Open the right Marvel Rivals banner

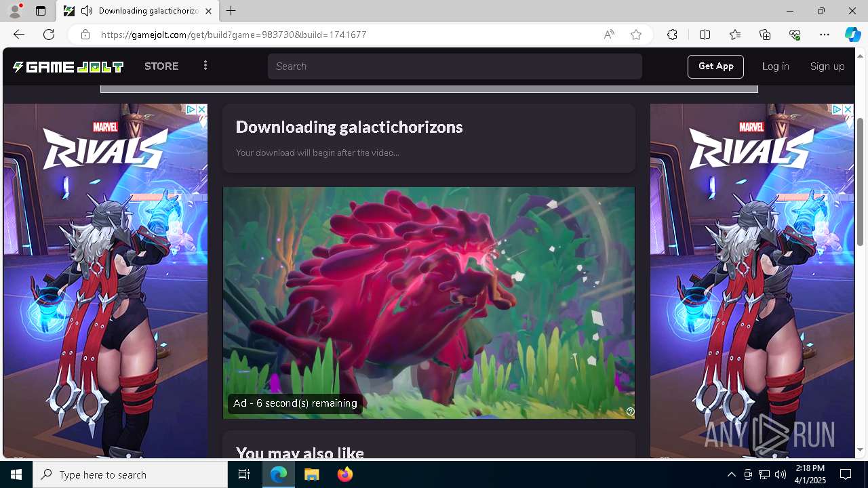point(752,281)
